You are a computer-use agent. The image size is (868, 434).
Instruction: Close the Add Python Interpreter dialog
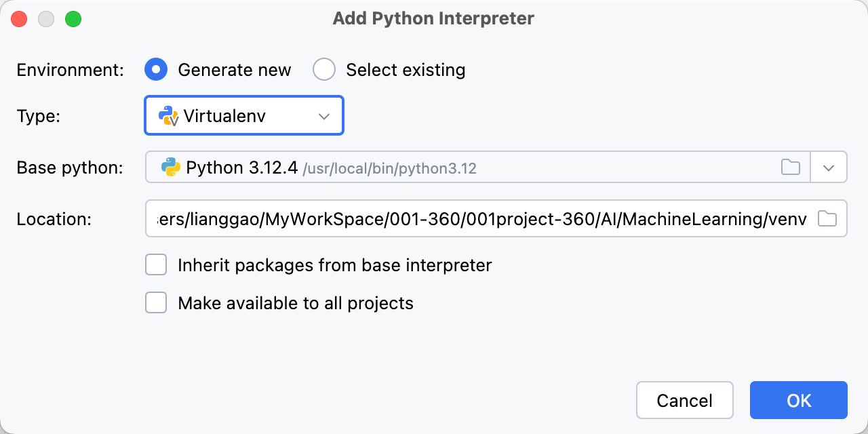pyautogui.click(x=19, y=19)
